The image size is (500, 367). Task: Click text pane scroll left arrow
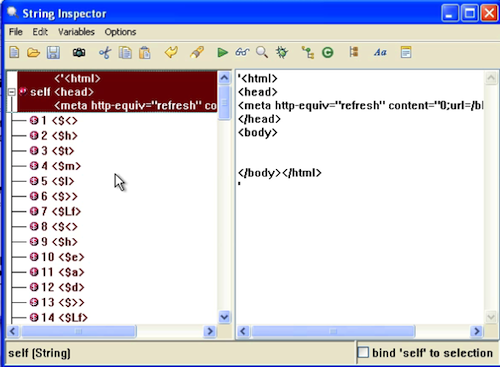pos(243,331)
